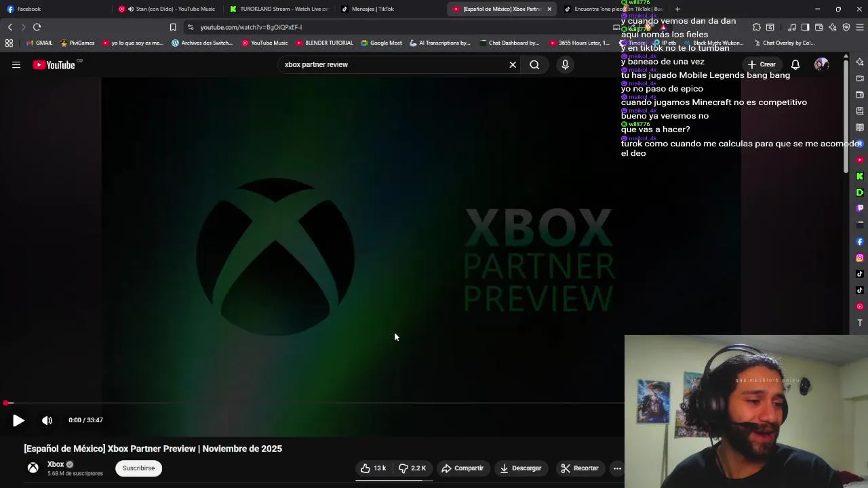Open the sidebar's green D icon
The image size is (868, 488).
coord(860,192)
